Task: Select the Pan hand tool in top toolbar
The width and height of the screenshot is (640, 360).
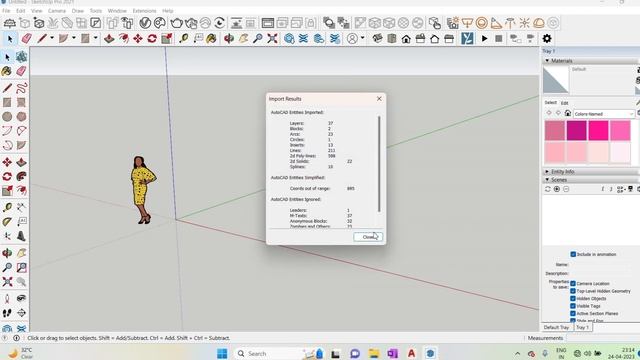Action: [x=244, y=39]
